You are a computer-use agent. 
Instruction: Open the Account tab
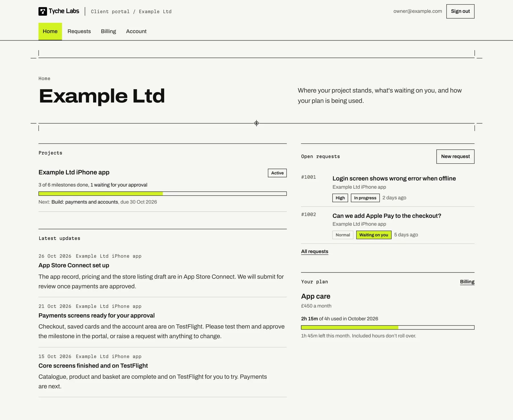point(136,31)
